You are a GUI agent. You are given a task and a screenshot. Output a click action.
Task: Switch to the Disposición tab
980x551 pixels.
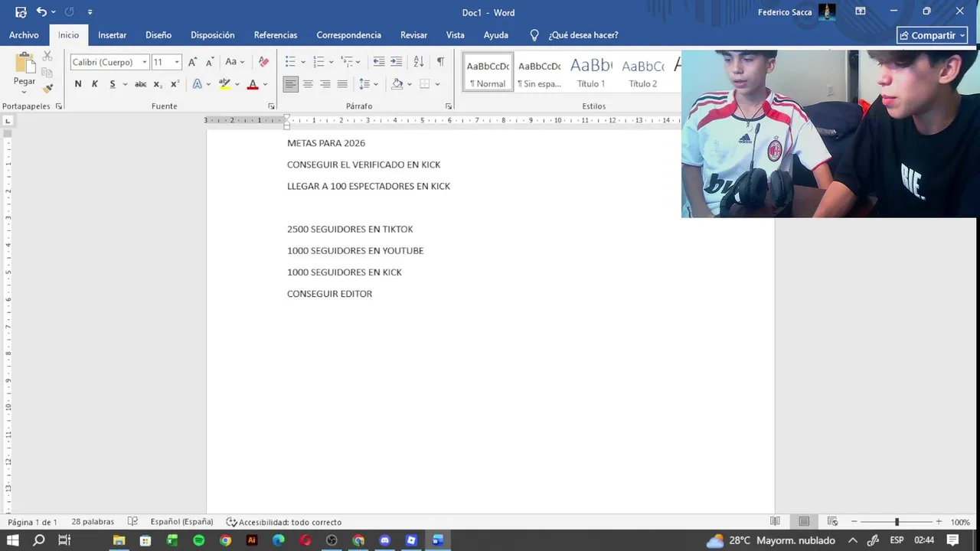tap(213, 35)
